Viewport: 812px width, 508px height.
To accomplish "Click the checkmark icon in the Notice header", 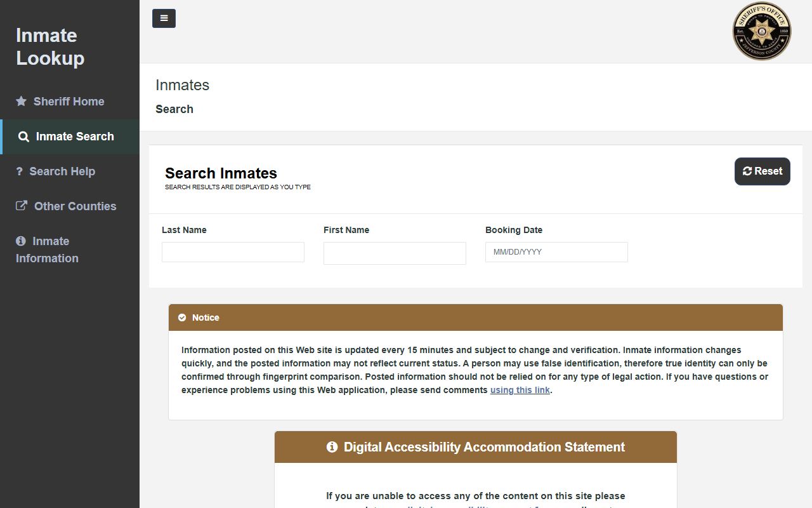I will click(x=182, y=317).
